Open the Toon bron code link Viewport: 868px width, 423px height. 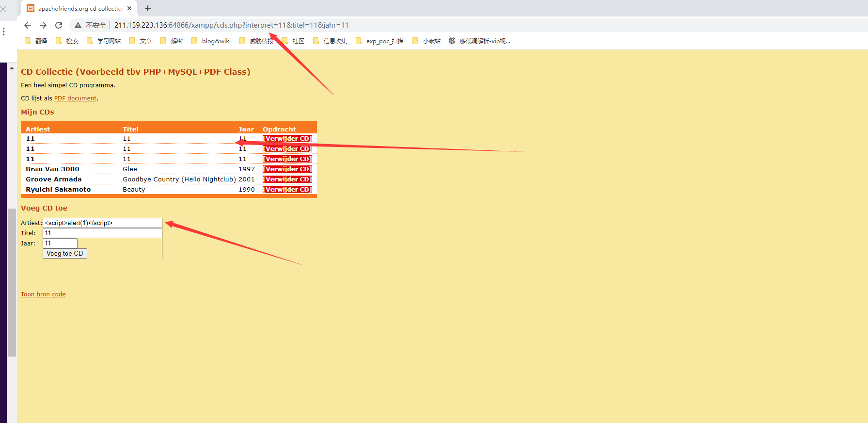[x=43, y=294]
